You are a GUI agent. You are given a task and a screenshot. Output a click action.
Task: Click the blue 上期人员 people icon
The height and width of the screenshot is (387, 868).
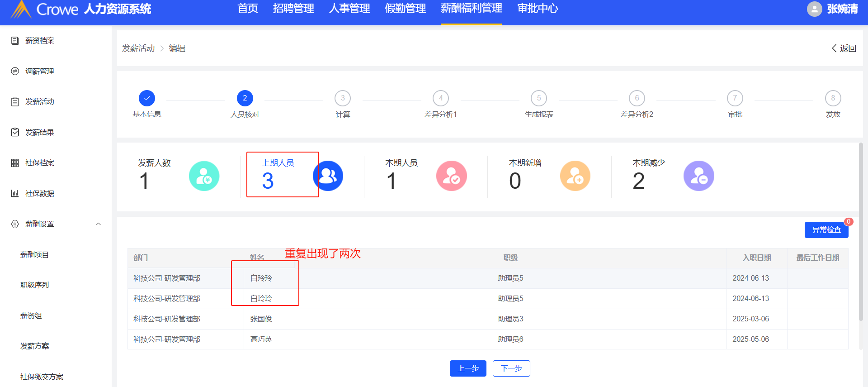pyautogui.click(x=328, y=176)
